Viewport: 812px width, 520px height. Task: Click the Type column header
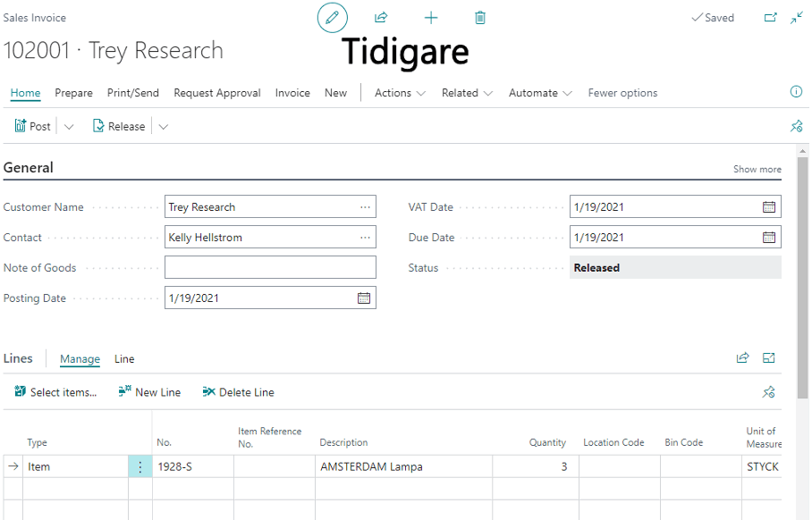tap(38, 442)
